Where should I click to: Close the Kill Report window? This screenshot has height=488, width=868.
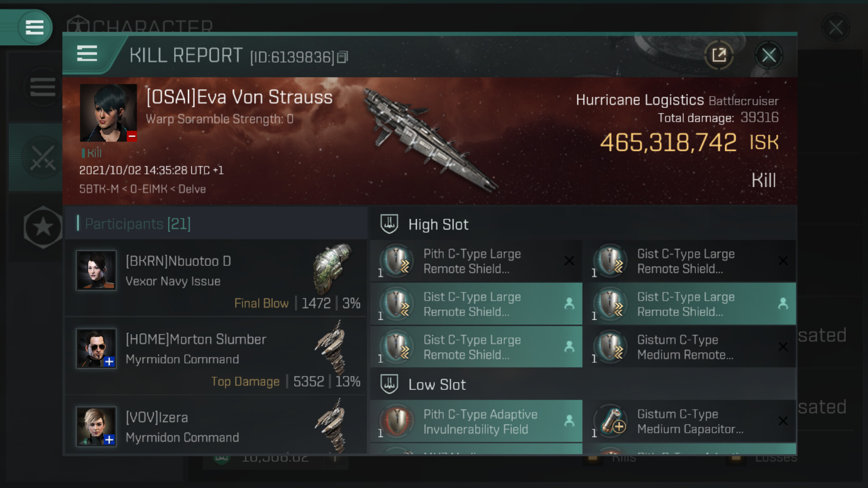tap(769, 56)
